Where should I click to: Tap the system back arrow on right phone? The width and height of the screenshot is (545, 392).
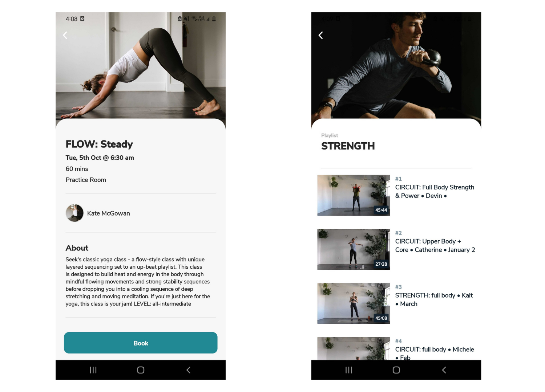tap(444, 370)
